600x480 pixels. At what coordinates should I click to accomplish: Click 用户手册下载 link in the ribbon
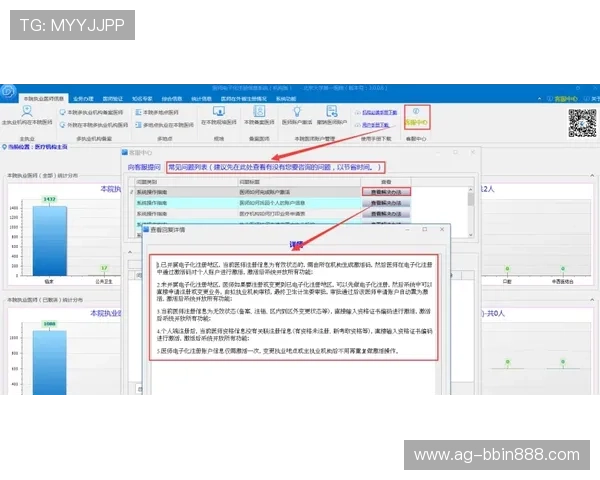[x=376, y=125]
